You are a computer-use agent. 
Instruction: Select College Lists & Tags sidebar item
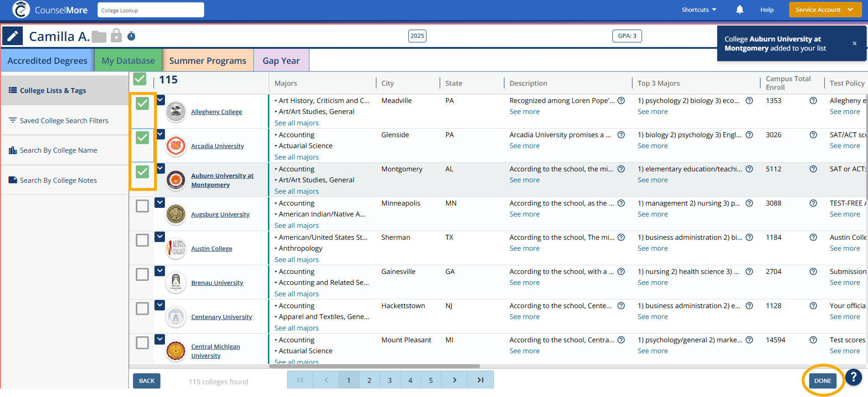[65, 90]
